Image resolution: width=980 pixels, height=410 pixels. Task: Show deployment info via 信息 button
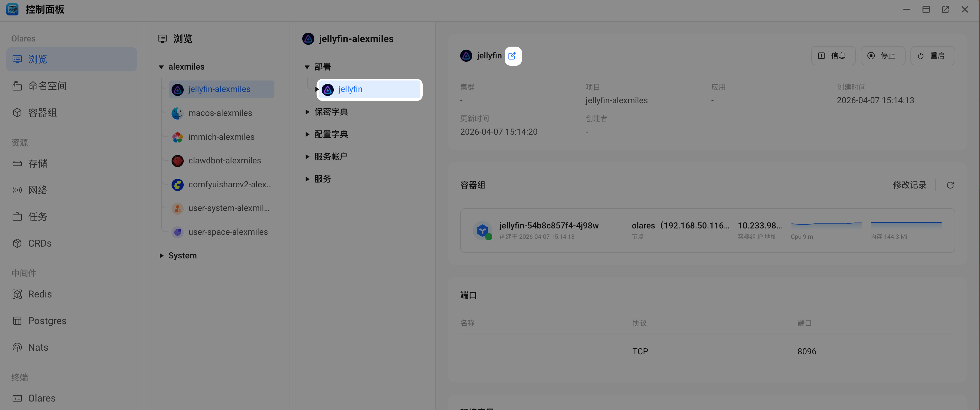click(833, 56)
